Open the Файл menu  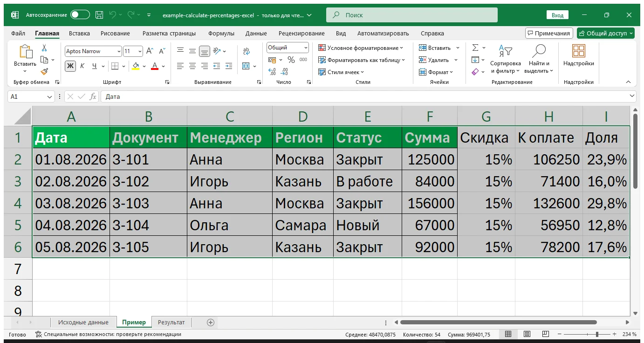(x=18, y=34)
